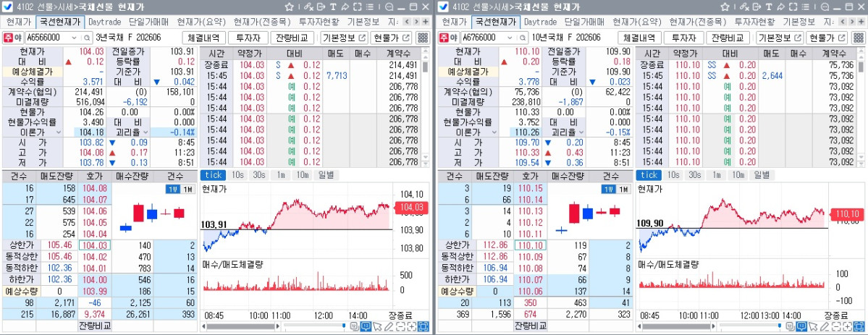
Task: Click bottom 잔량비교 button under left order book
Action: [94, 326]
